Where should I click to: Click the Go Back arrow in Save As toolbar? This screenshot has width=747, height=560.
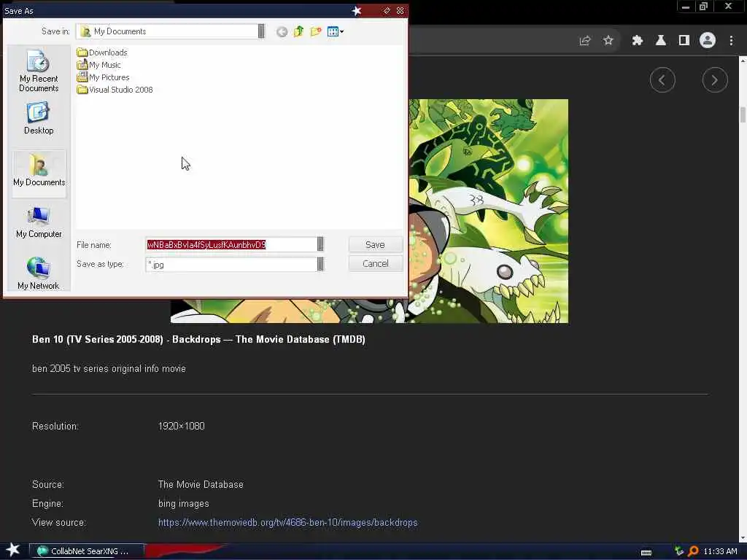(282, 32)
